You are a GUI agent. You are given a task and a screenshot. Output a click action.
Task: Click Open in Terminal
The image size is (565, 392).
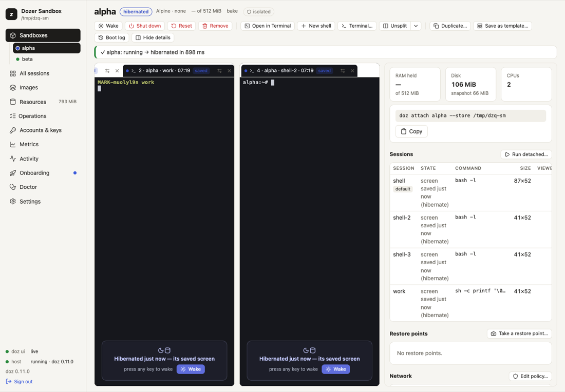pos(268,26)
